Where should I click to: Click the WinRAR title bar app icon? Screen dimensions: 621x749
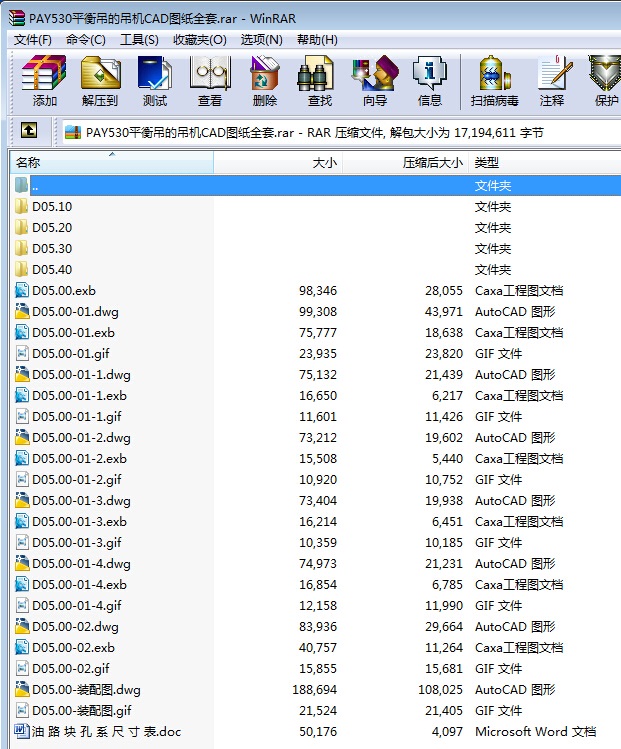(x=16, y=18)
